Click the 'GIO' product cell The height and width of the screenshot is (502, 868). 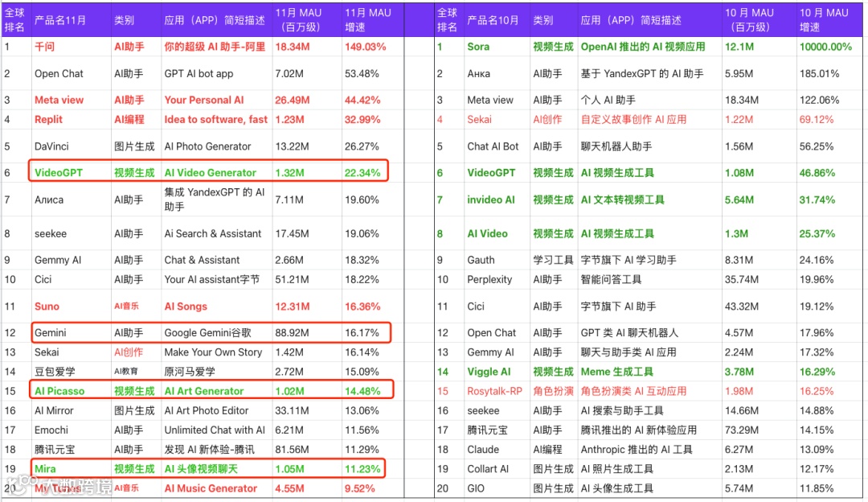[x=476, y=488]
